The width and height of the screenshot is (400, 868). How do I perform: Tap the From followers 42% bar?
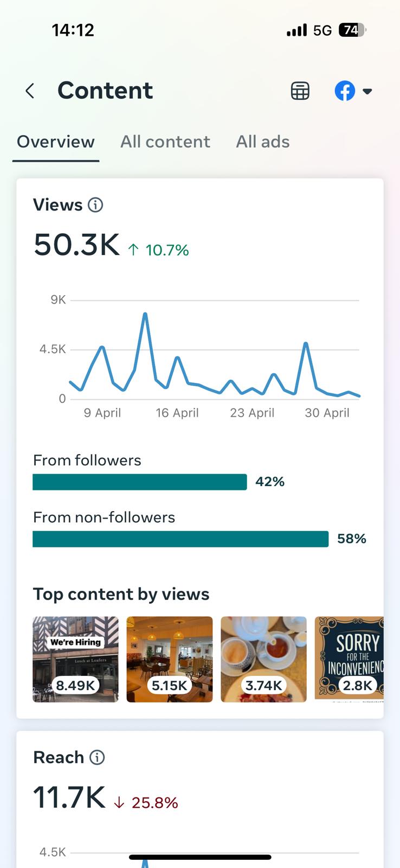pyautogui.click(x=140, y=482)
